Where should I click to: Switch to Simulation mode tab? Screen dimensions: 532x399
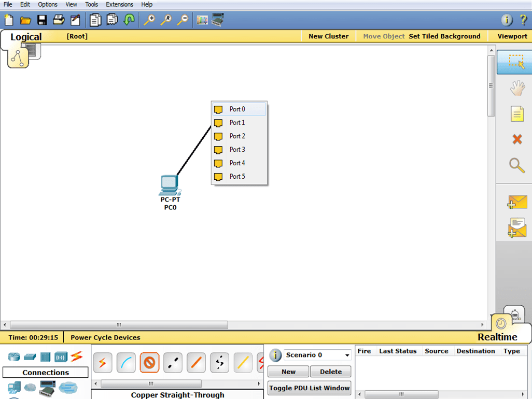(514, 315)
